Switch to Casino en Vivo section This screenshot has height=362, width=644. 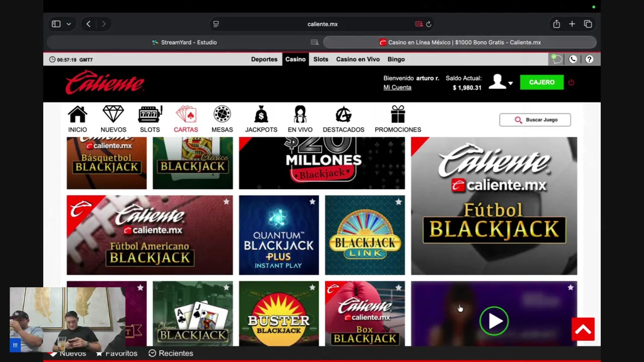tap(358, 59)
